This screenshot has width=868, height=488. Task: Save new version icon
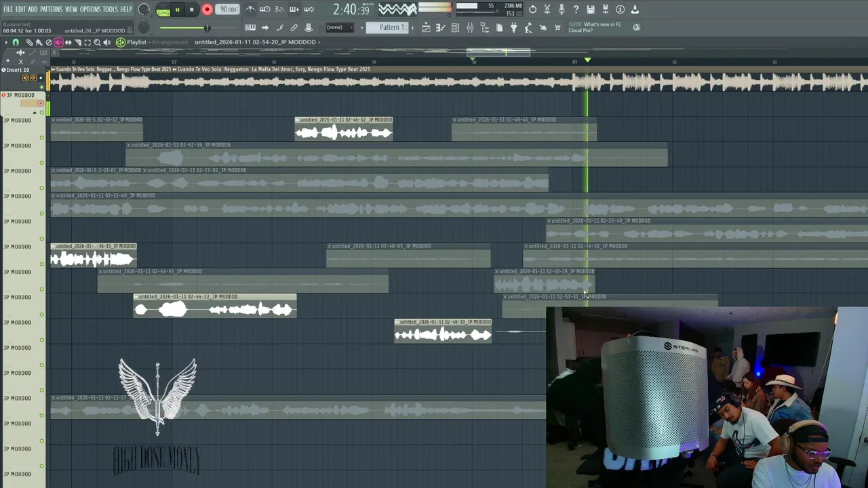(606, 9)
